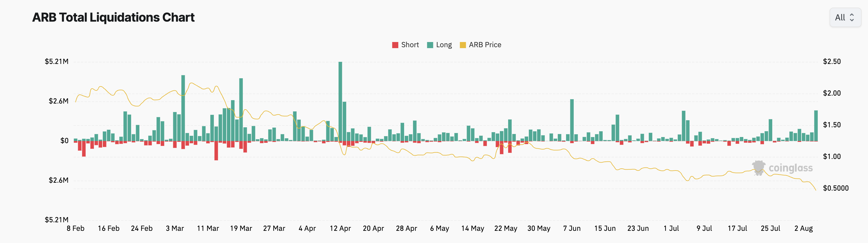Click the 22 May date axis label

[505, 228]
